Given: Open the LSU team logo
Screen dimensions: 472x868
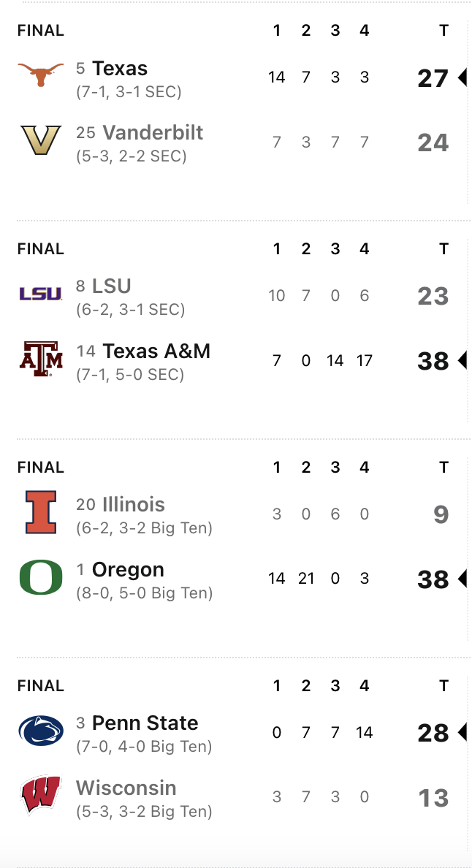Looking at the screenshot, I should click(41, 294).
